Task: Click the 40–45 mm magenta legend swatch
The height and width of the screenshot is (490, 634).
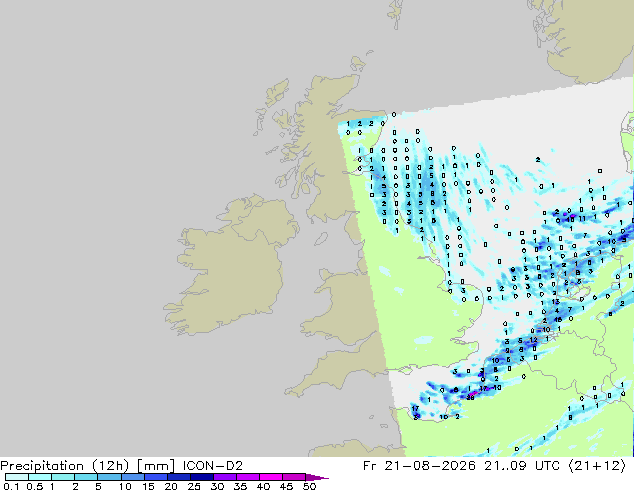Action: click(271, 477)
